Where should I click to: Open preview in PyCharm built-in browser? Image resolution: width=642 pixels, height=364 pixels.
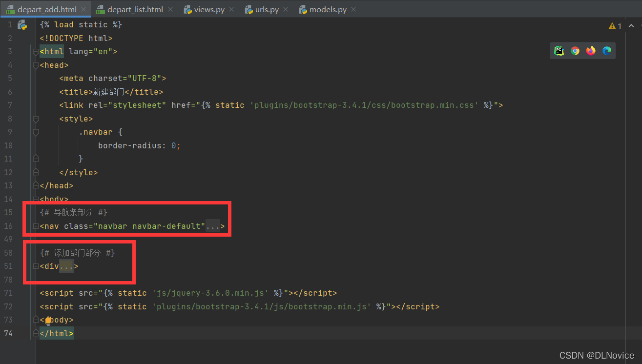[x=559, y=51]
